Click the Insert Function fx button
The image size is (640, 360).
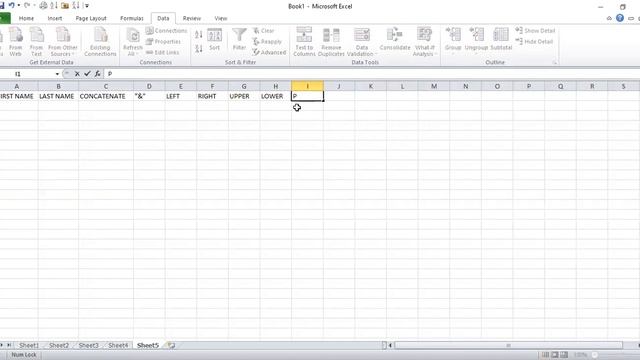(x=98, y=74)
